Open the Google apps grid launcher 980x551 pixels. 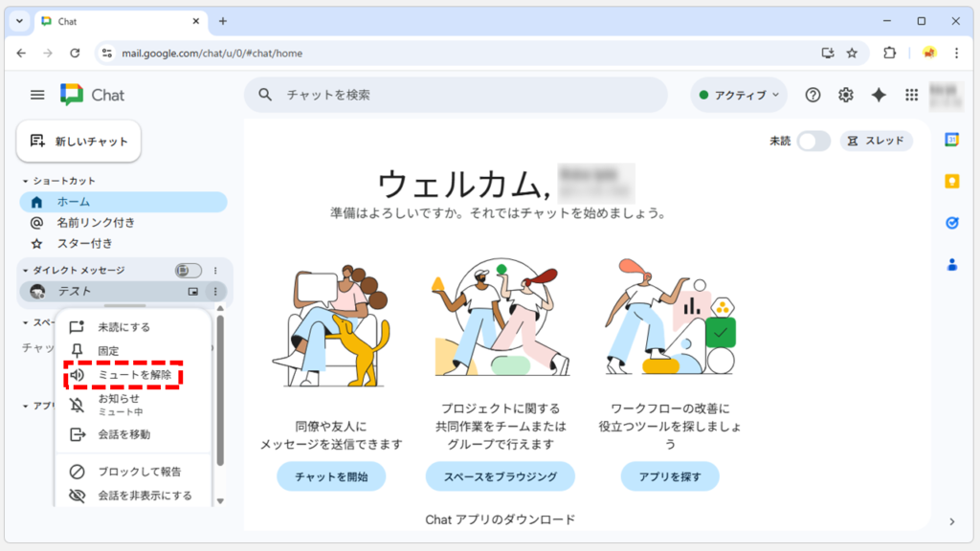909,95
